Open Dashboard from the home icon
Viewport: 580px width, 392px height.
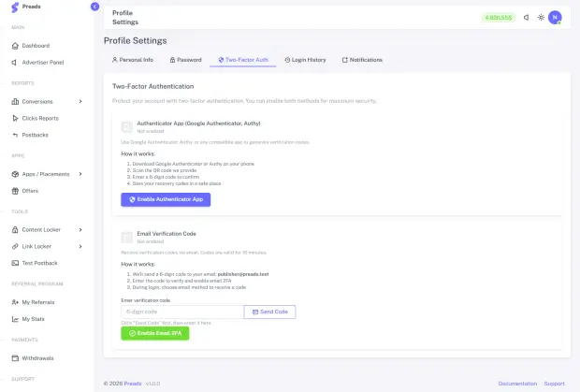[x=15, y=46]
